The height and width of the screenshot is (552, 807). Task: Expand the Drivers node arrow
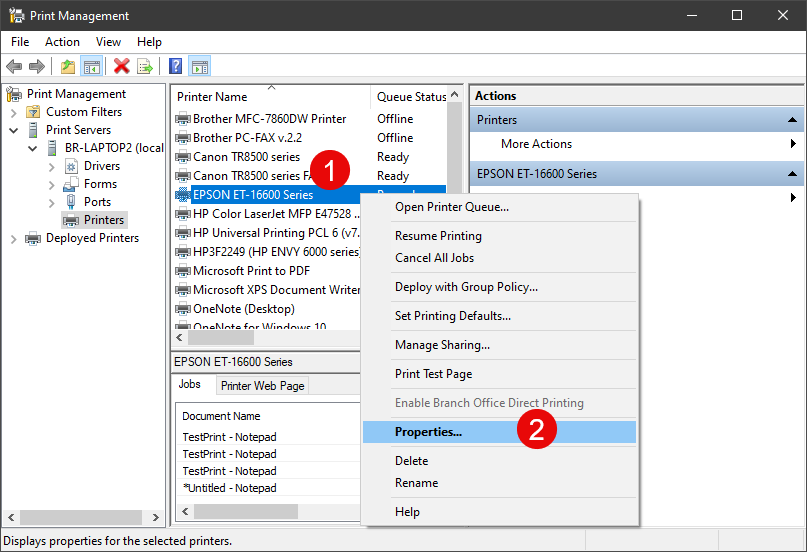coord(51,166)
